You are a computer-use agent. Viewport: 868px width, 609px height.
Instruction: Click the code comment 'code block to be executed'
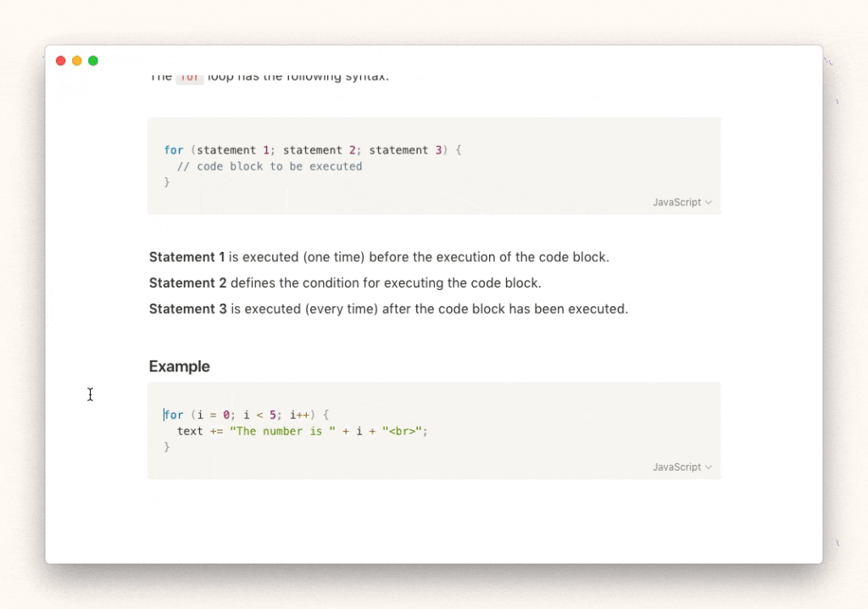279,167
